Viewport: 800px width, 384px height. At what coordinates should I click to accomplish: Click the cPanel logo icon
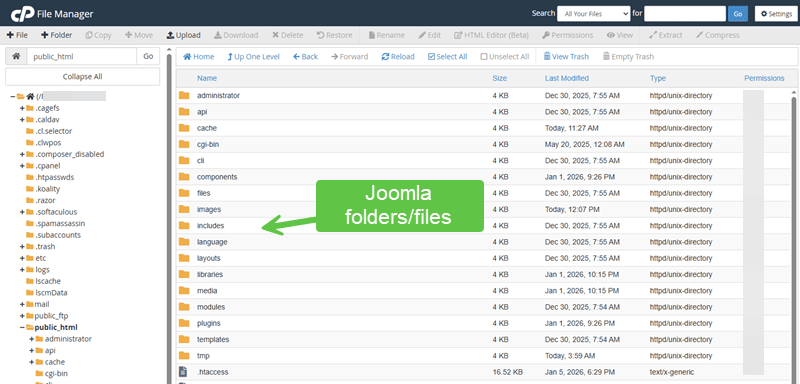pyautogui.click(x=22, y=14)
